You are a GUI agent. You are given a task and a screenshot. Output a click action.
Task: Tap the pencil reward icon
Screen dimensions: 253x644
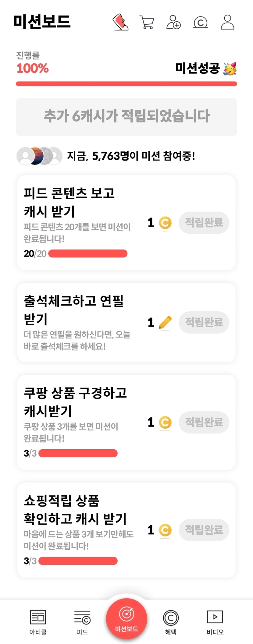(x=165, y=323)
